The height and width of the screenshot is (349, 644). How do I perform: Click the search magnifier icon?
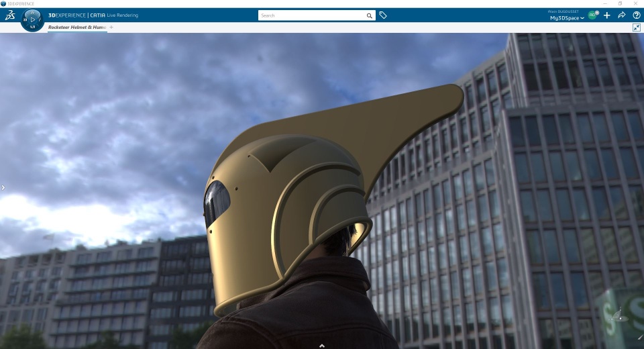369,15
